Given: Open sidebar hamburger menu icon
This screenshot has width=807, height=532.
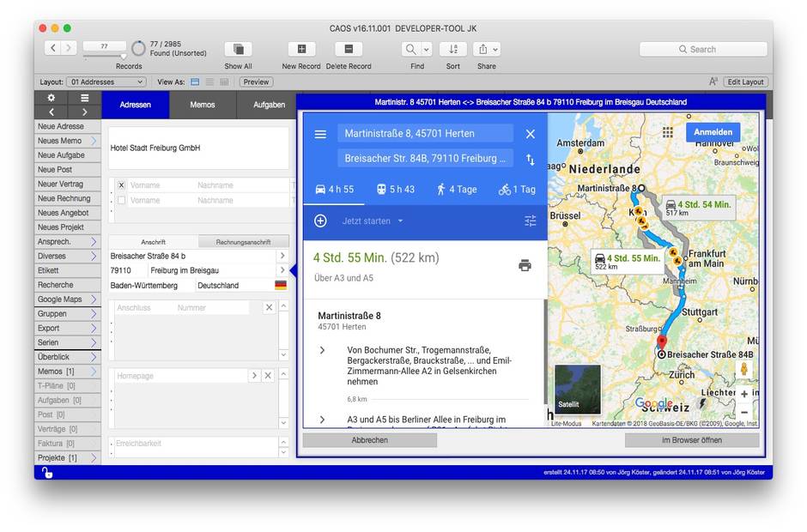Looking at the screenshot, I should [85, 98].
